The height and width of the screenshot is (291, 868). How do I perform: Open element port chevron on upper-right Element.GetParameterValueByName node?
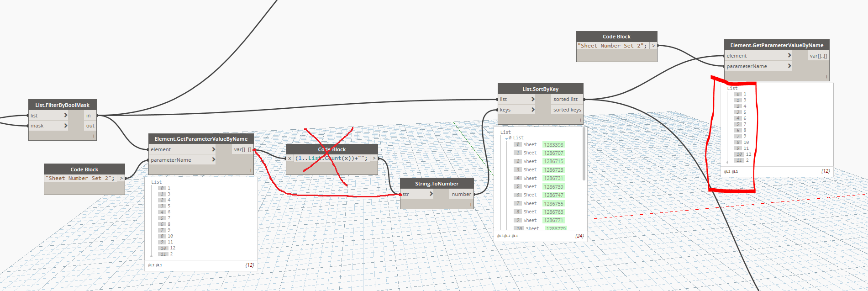click(x=789, y=56)
